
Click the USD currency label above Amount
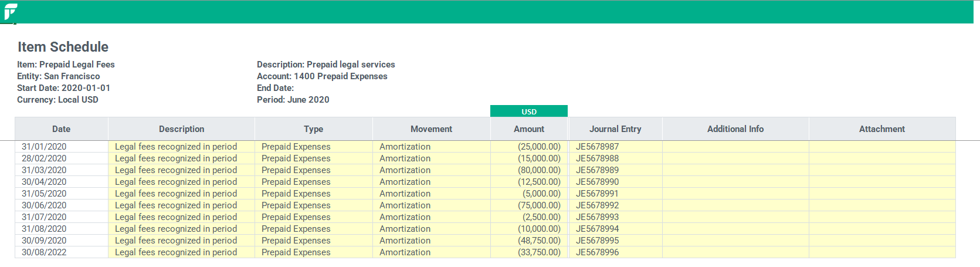click(x=529, y=111)
